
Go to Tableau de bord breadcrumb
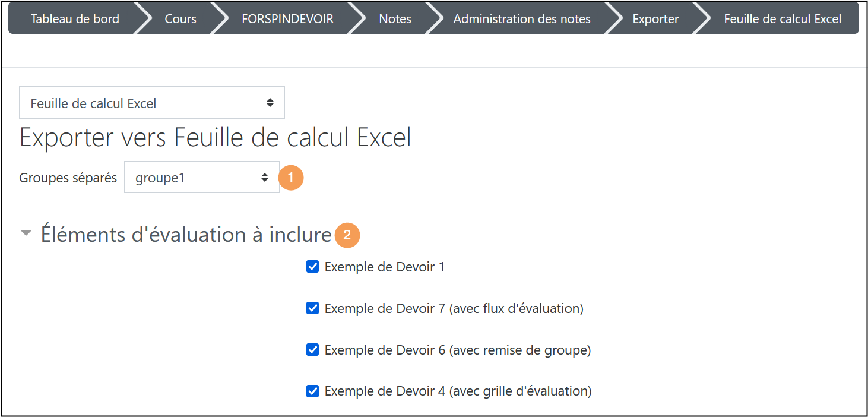pyautogui.click(x=75, y=19)
